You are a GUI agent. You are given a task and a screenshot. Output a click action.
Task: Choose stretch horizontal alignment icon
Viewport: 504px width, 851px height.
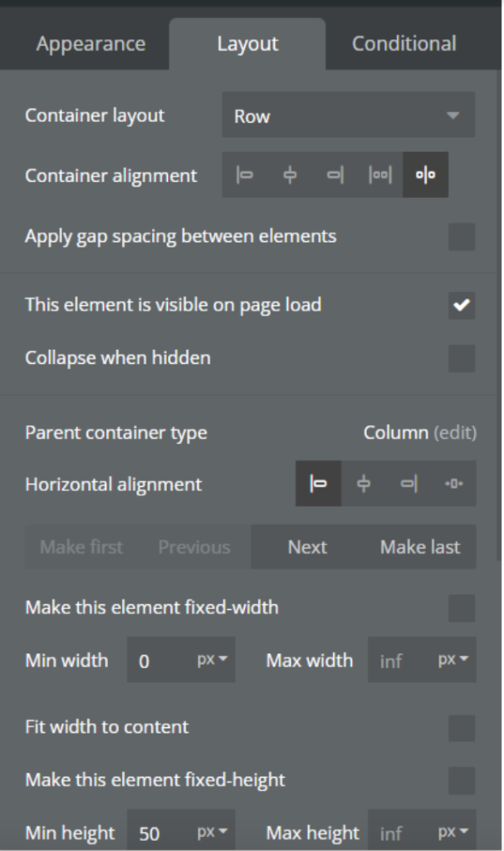coord(453,485)
